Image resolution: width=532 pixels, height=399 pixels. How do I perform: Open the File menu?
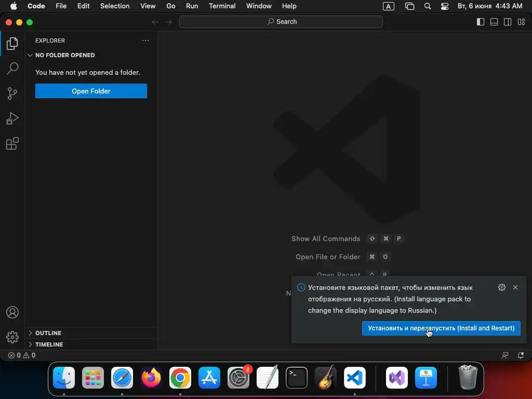click(x=61, y=6)
